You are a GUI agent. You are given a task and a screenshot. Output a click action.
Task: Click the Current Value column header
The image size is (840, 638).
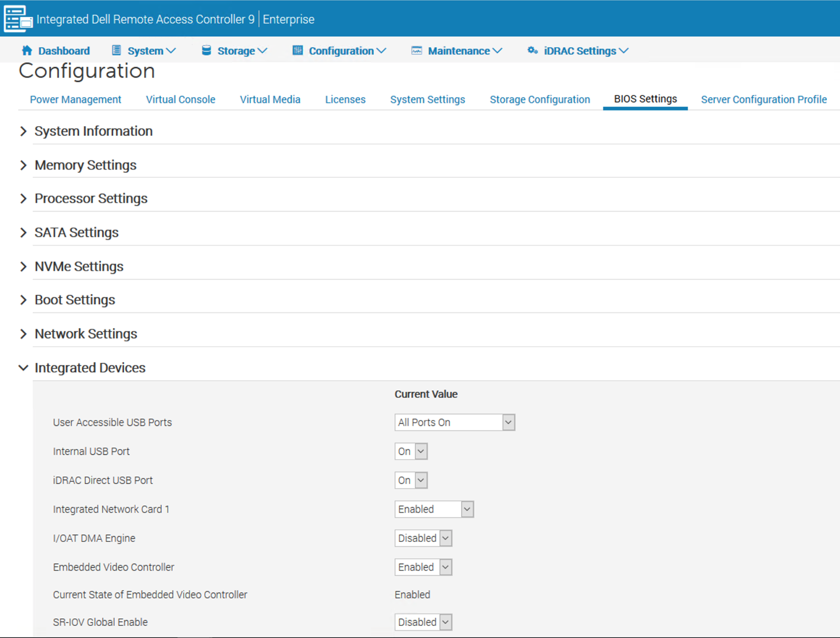coord(426,394)
